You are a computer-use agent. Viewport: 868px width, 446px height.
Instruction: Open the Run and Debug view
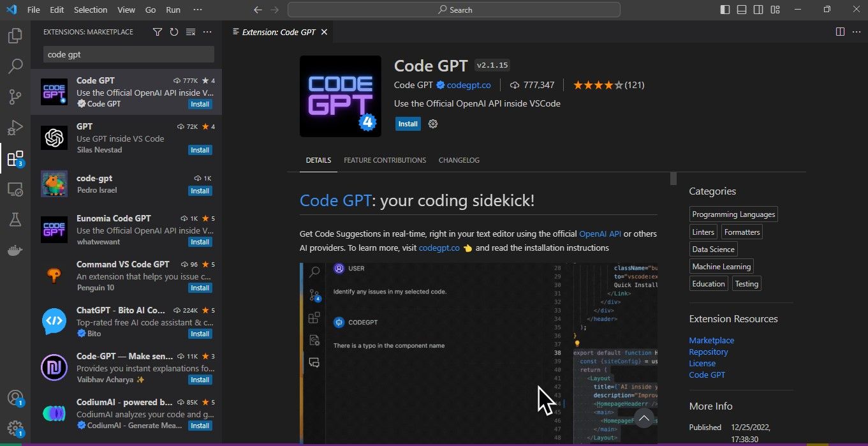coord(15,127)
